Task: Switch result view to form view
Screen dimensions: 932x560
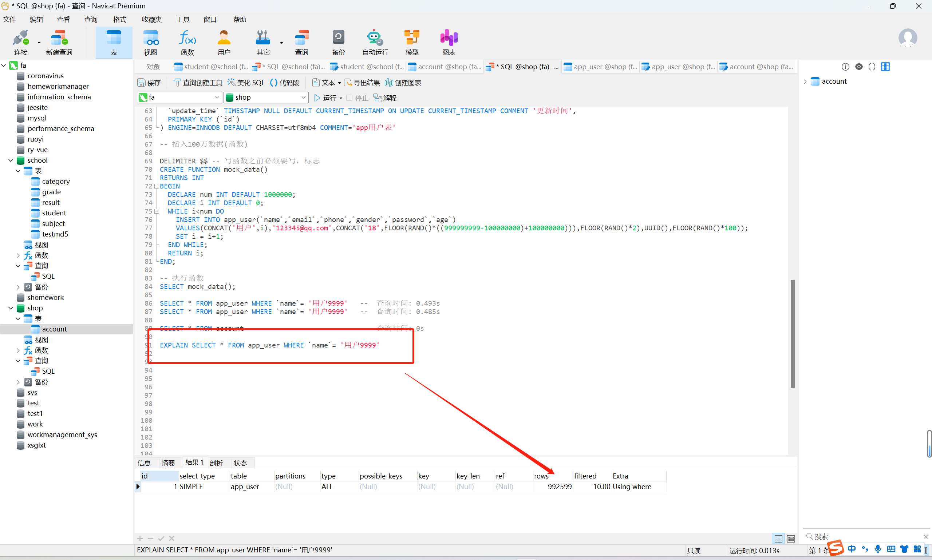Action: tap(791, 539)
